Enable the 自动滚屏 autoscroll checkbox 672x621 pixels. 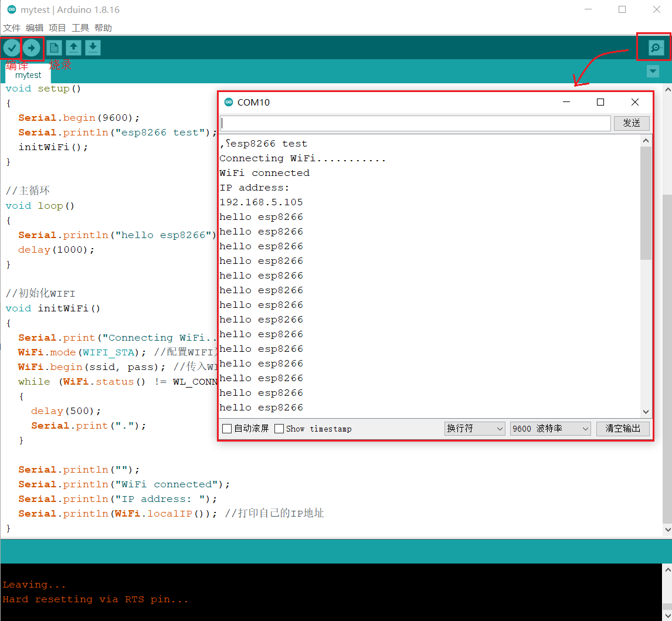tap(227, 429)
